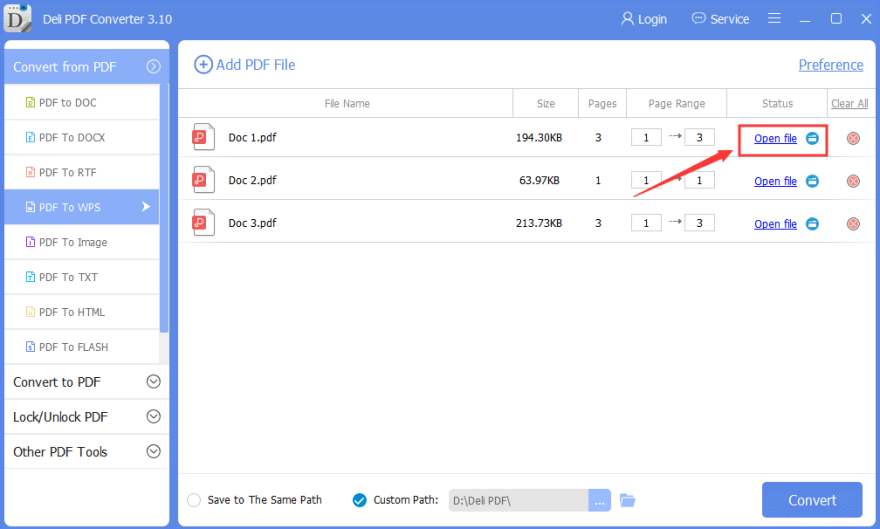Click end page field of Doc 3.pdf
Screen dimensions: 880x529
click(699, 223)
